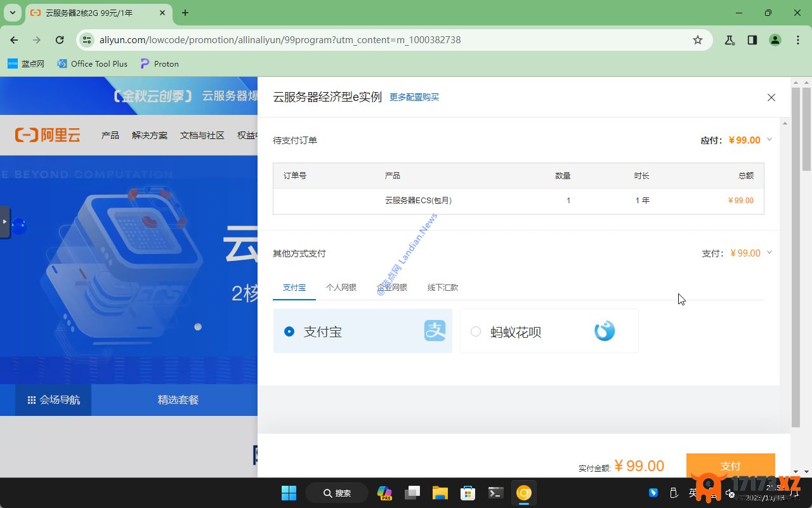Open the 文档与社区 menu

pos(202,135)
